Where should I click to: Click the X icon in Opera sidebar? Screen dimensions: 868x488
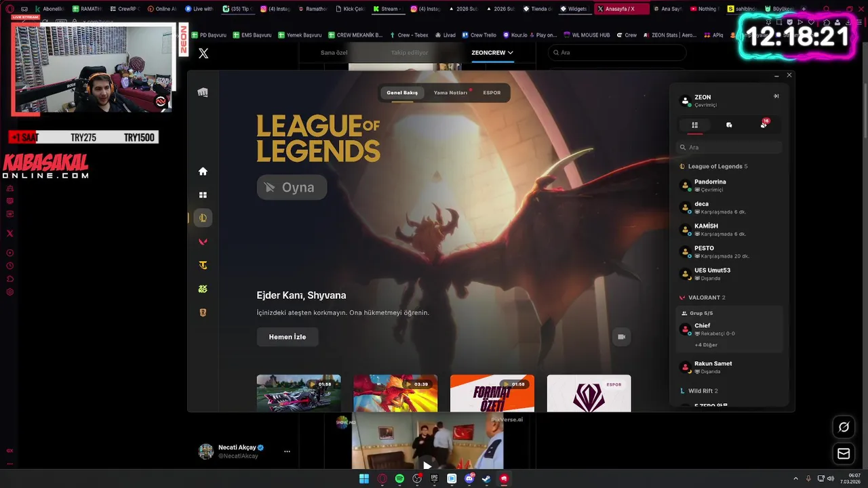pos(9,233)
